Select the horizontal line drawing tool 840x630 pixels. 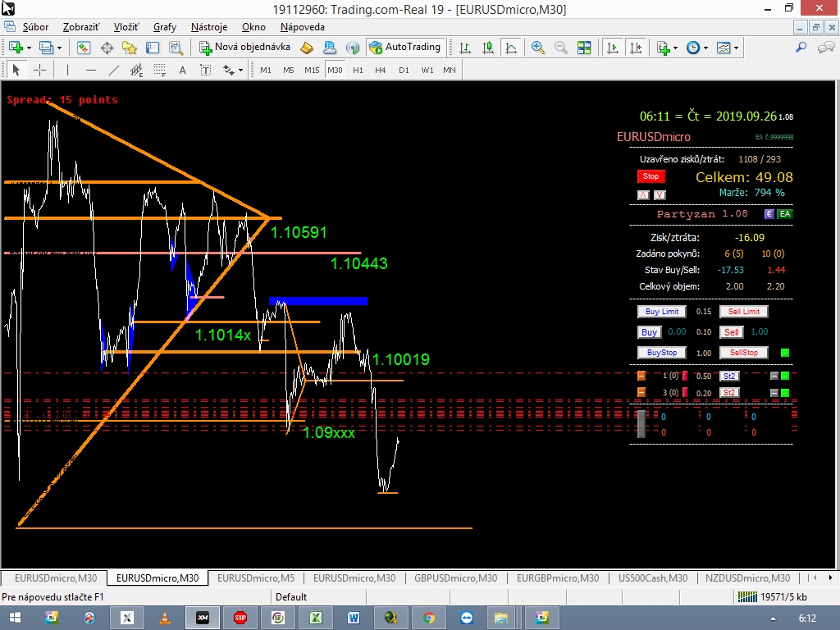(90, 70)
